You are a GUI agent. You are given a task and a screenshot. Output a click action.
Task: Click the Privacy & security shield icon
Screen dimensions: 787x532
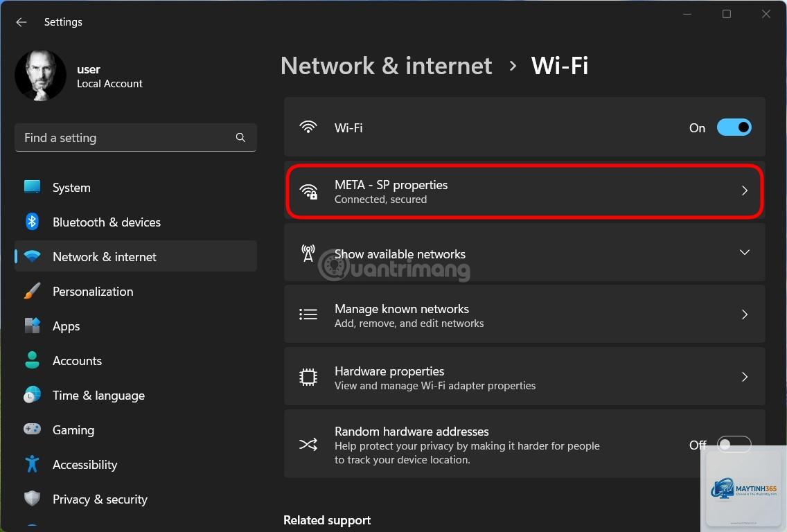[32, 498]
